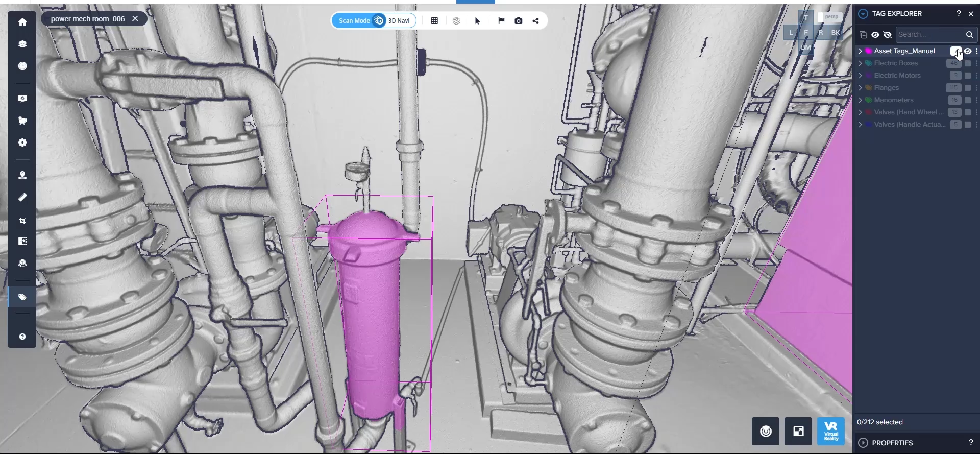980x454 pixels.
Task: Open the video camera tool in sidebar
Action: pos(22,121)
